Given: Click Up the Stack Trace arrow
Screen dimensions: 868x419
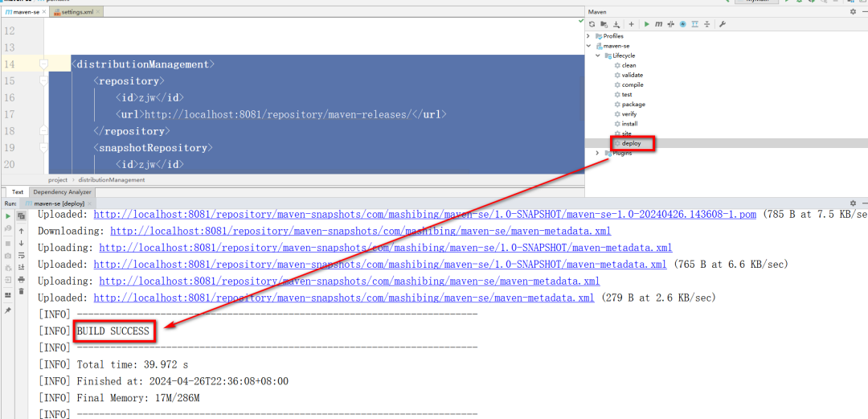Looking at the screenshot, I should tap(21, 231).
